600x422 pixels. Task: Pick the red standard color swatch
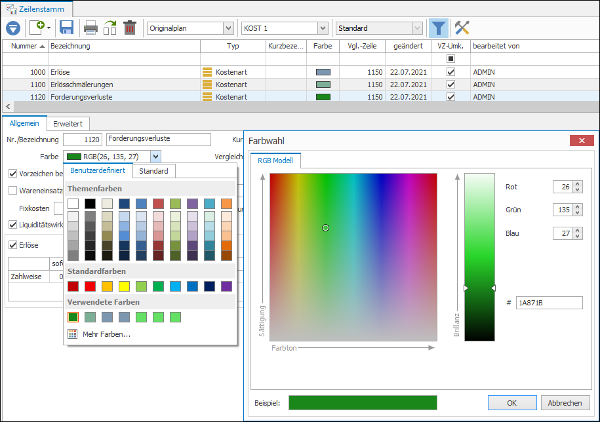90,286
